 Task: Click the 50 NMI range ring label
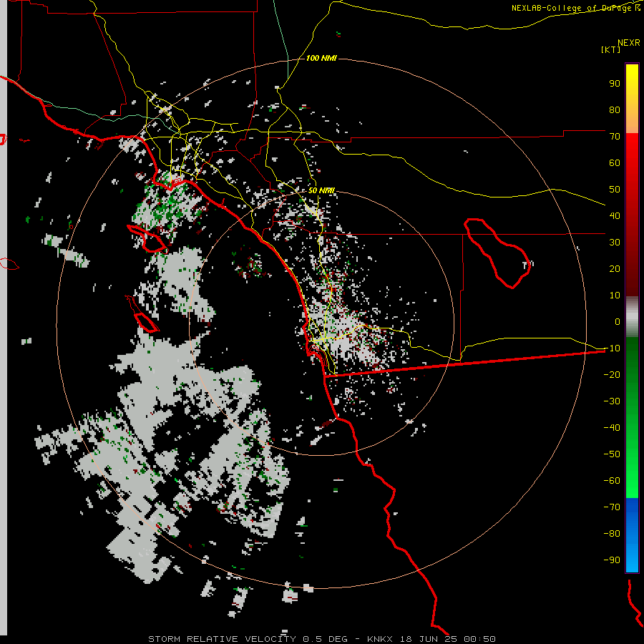point(321,190)
